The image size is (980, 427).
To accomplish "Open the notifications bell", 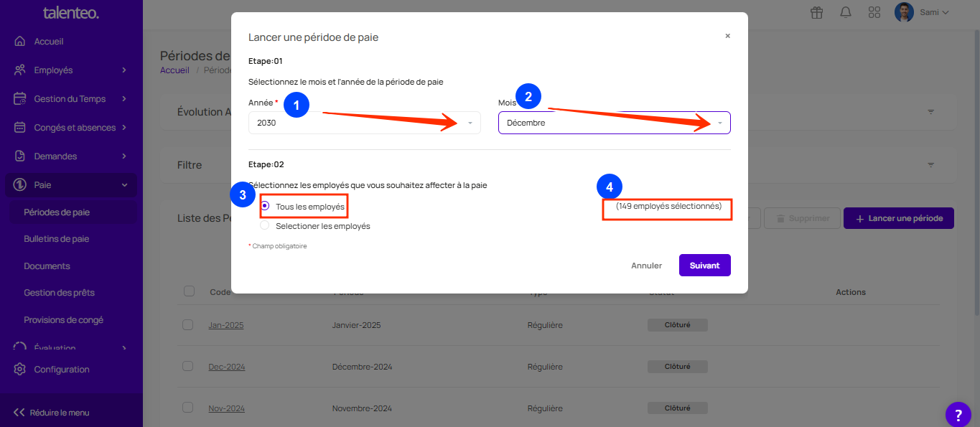I will (846, 12).
